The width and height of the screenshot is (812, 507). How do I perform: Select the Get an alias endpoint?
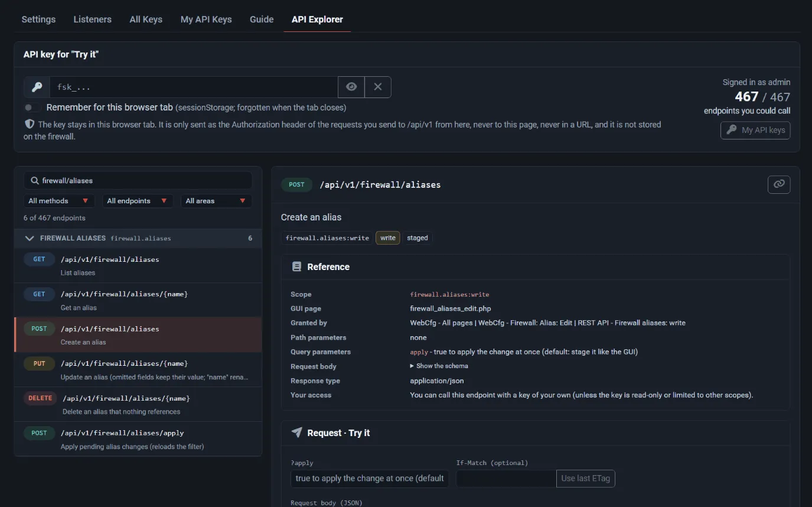(138, 300)
